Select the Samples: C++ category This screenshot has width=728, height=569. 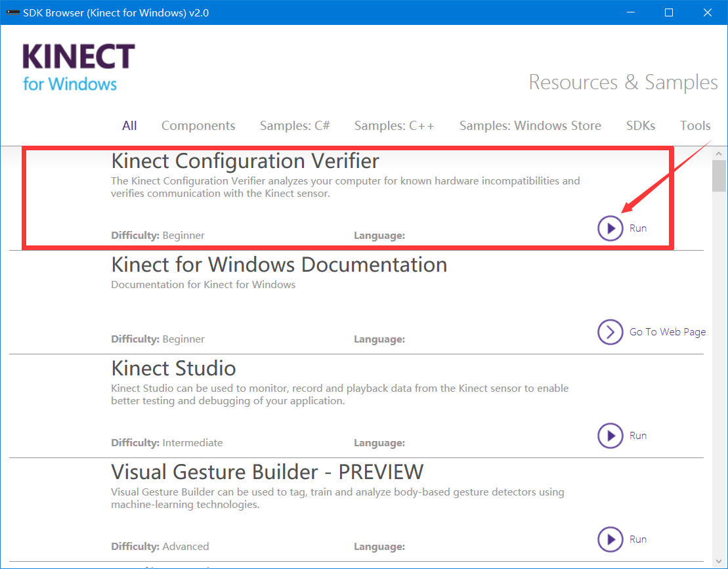click(x=394, y=125)
